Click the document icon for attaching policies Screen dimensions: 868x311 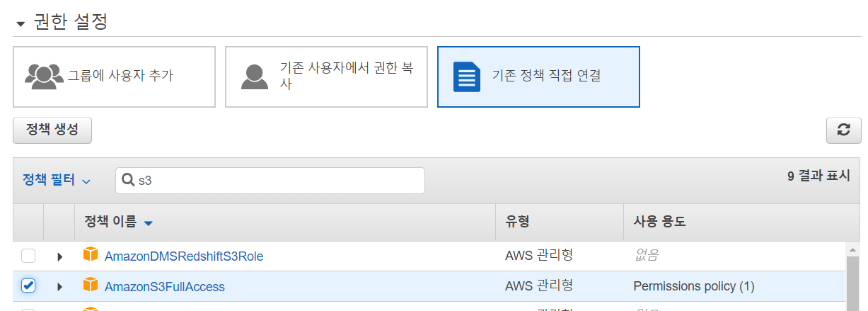(466, 77)
